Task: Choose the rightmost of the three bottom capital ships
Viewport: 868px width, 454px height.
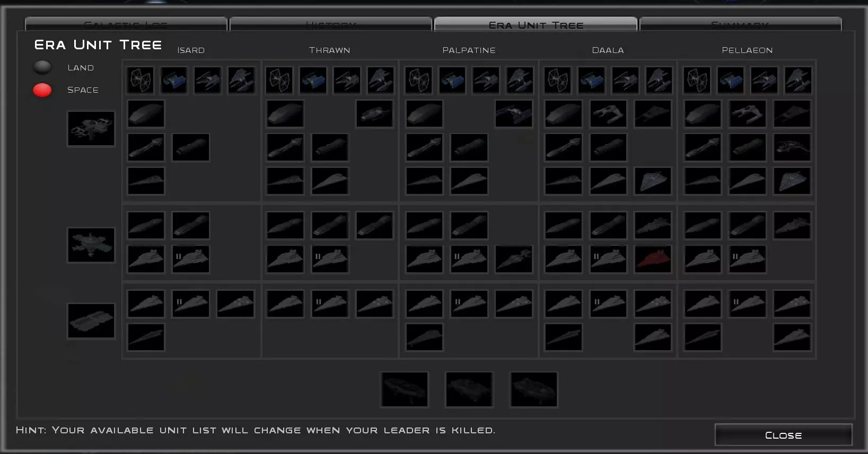Action: 534,389
